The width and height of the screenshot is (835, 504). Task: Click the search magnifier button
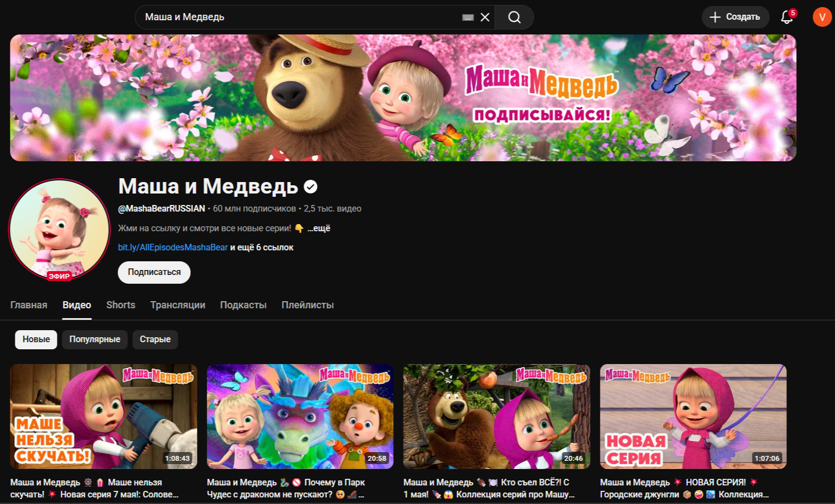[x=514, y=17]
